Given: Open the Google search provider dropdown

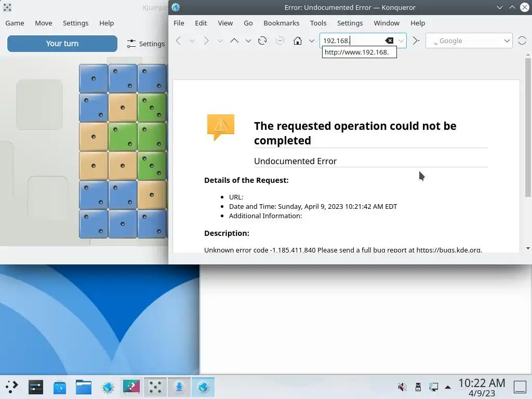Looking at the screenshot, I should point(507,41).
